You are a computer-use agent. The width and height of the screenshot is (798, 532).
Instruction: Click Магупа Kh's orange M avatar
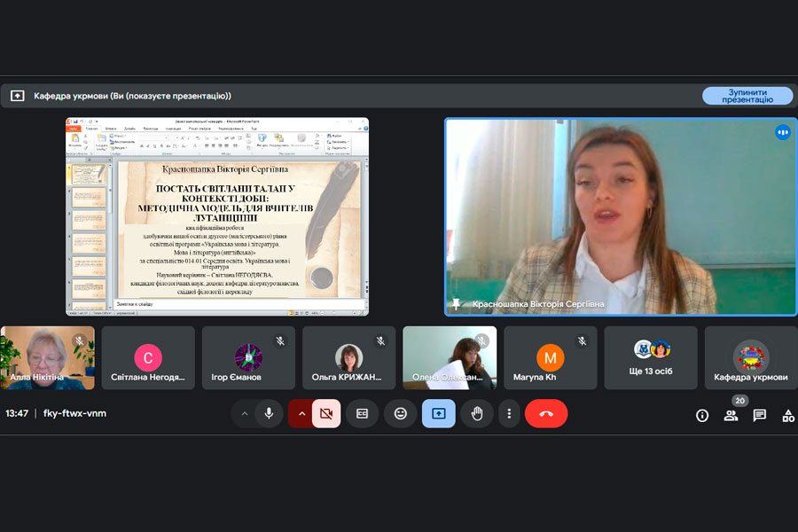550,358
